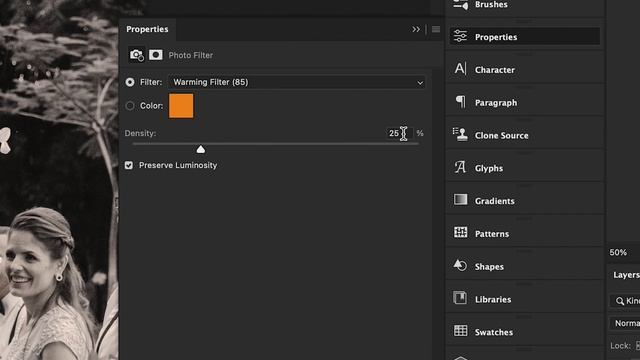Screen dimensions: 640x360
Task: Click the Density slider handle
Action: click(x=200, y=150)
